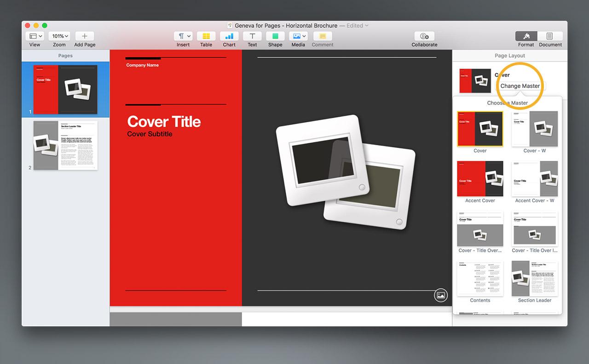
Task: Click the Change Master button
Action: point(520,86)
